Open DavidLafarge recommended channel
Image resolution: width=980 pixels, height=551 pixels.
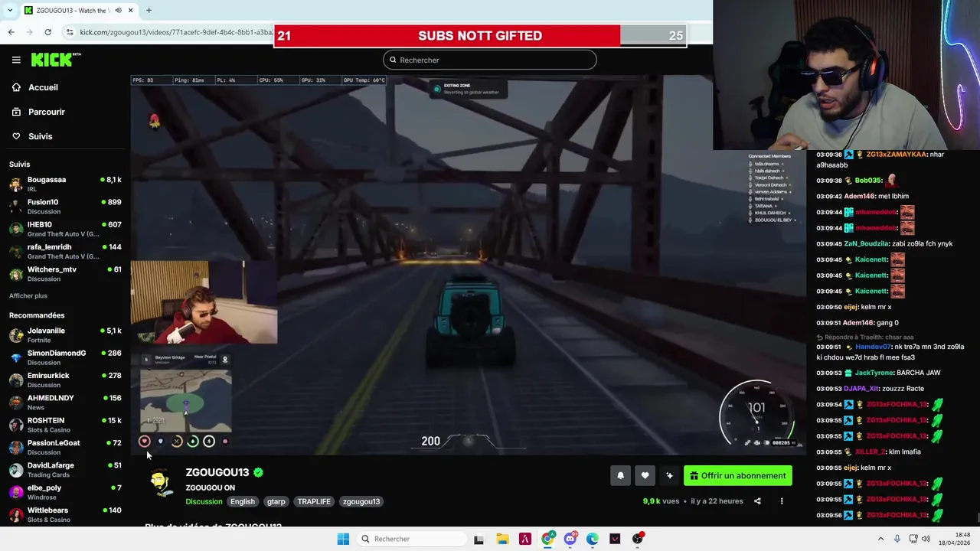pos(65,470)
